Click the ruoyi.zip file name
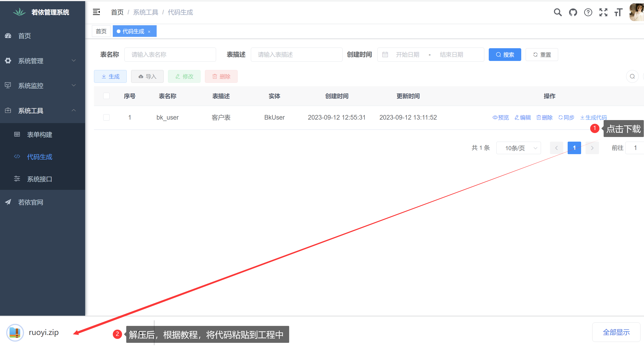644x347 pixels. [x=43, y=332]
